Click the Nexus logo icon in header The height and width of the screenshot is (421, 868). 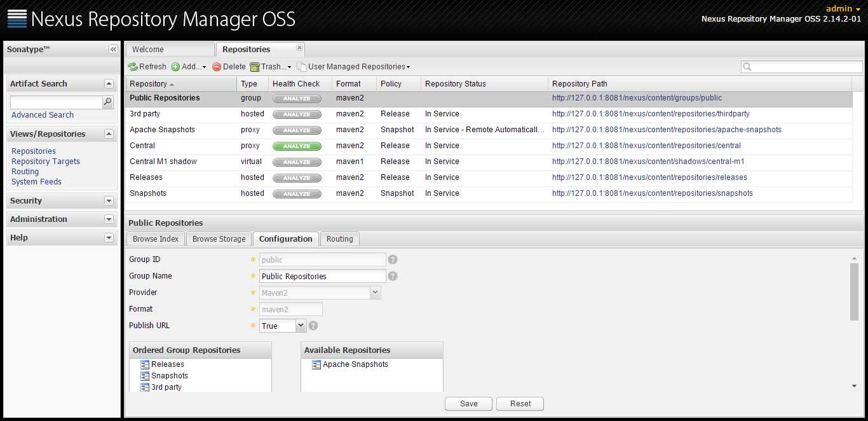pyautogui.click(x=17, y=19)
